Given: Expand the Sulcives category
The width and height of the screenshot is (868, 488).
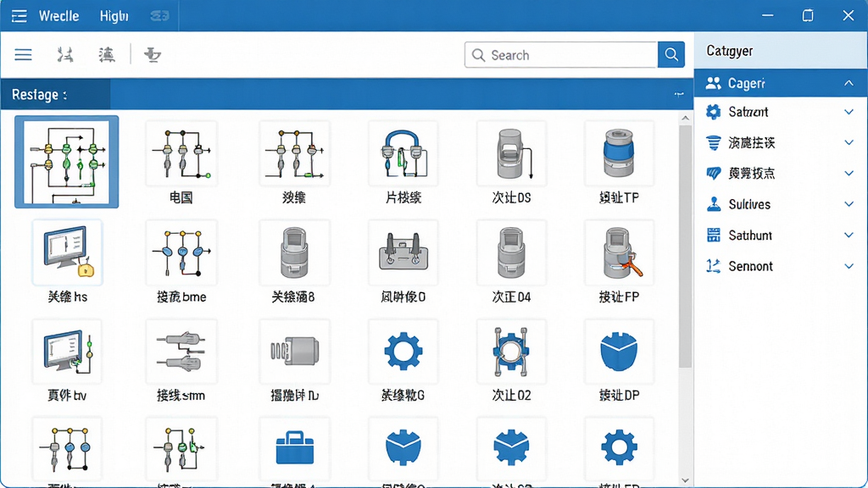Looking at the screenshot, I should [x=848, y=204].
